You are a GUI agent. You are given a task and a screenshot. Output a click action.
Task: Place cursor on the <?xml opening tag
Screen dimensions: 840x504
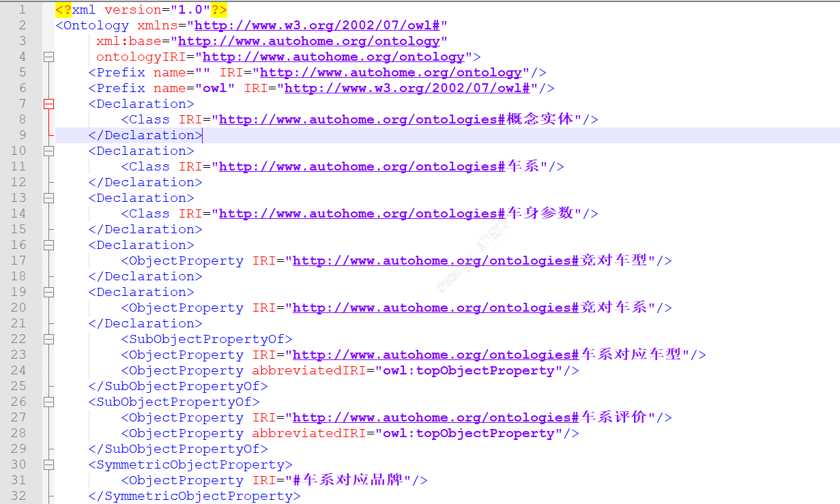(76, 10)
